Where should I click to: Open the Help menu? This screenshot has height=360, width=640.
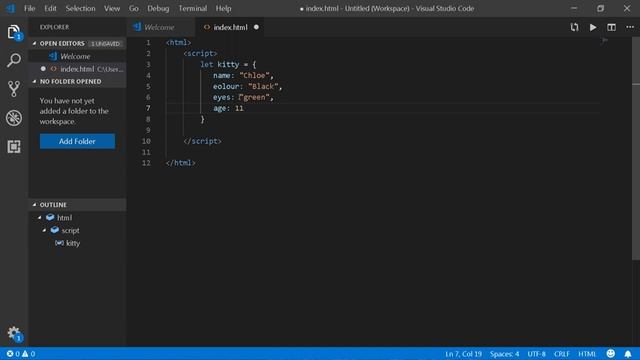click(223, 8)
